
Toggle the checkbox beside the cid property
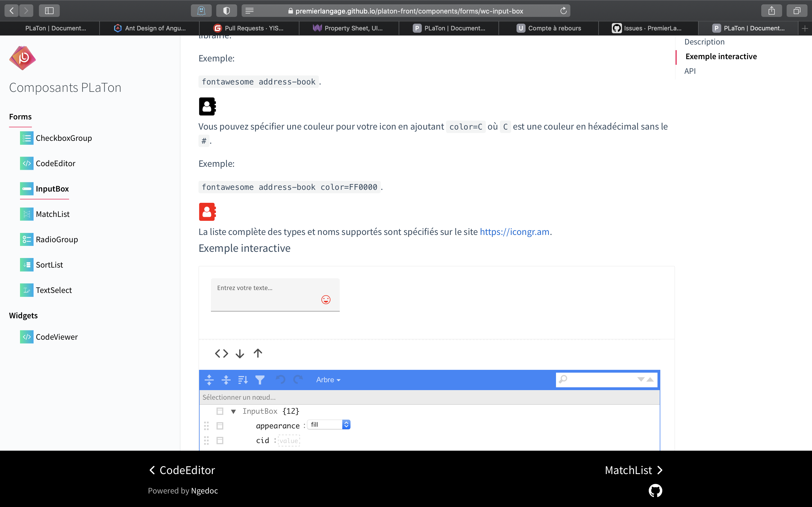(x=220, y=440)
